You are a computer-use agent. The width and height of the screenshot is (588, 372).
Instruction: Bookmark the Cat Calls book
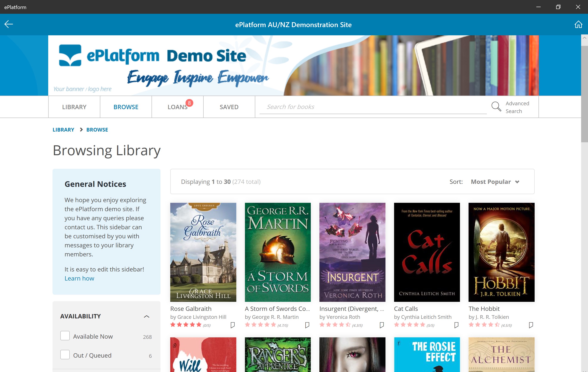coord(456,325)
